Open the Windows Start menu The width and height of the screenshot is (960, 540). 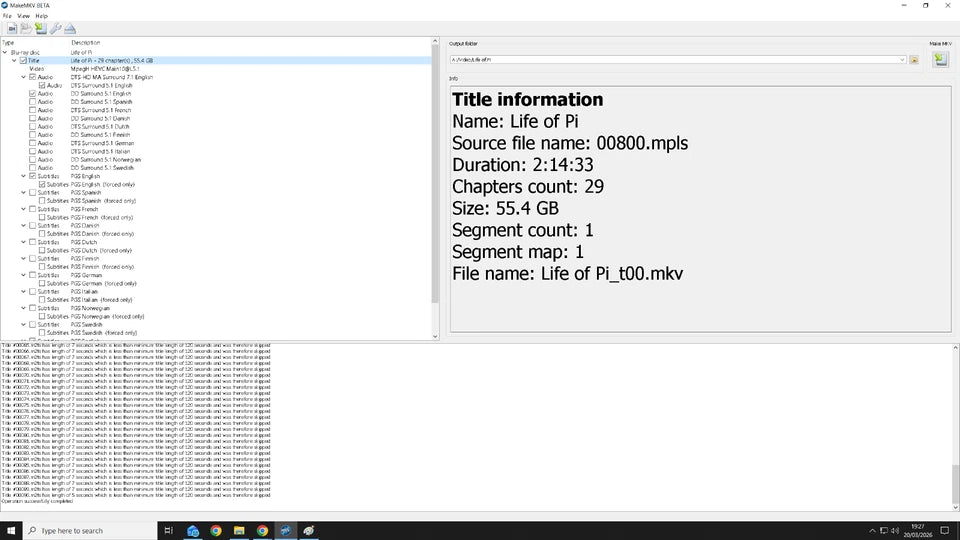tap(10, 530)
